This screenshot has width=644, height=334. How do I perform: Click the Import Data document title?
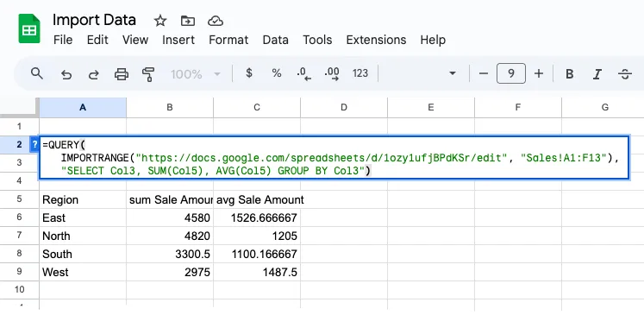[94, 20]
